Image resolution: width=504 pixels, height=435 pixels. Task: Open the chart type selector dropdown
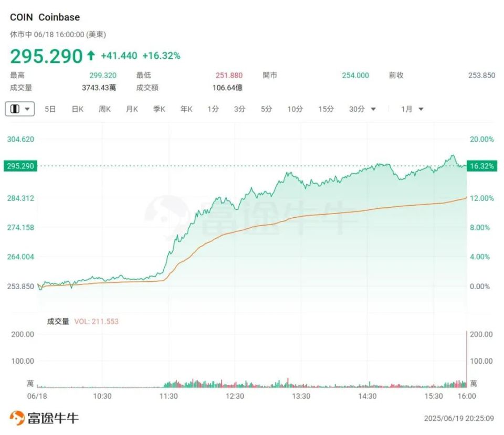tap(20, 109)
